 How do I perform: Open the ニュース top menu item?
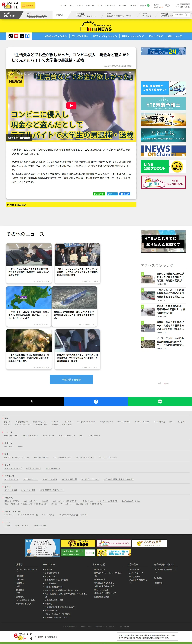[64, 5]
